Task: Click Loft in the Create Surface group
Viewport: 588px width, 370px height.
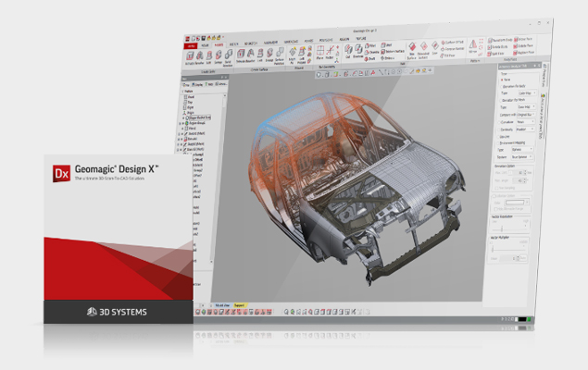Action: pyautogui.click(x=260, y=55)
